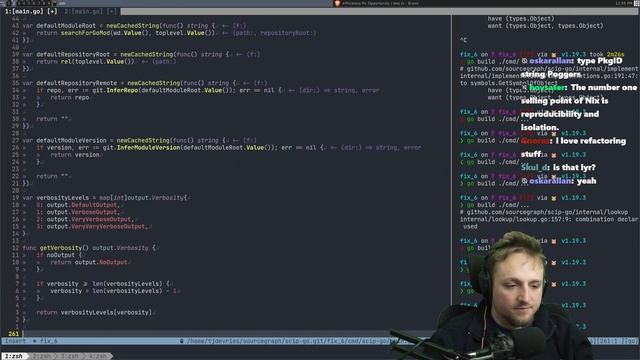Screen dimensions: 640x360
Task: Click 'took 2m26s' in terminal prompt
Action: click(x=607, y=54)
